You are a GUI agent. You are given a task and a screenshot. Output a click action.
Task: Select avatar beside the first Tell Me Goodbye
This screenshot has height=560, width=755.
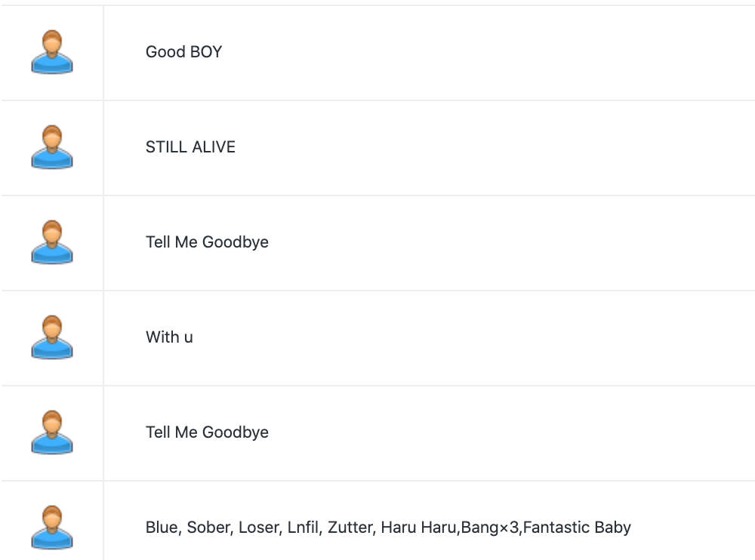pos(52,242)
